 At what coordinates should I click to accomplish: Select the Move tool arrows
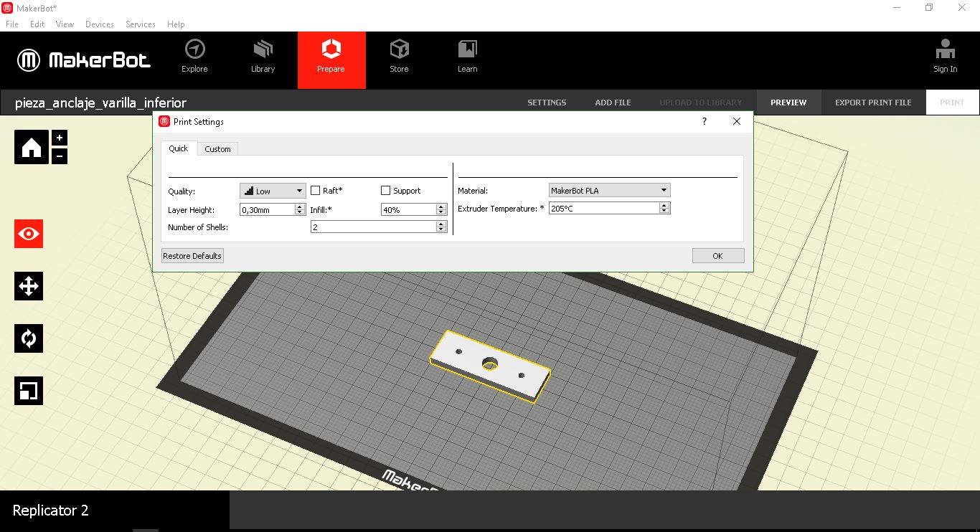point(29,286)
